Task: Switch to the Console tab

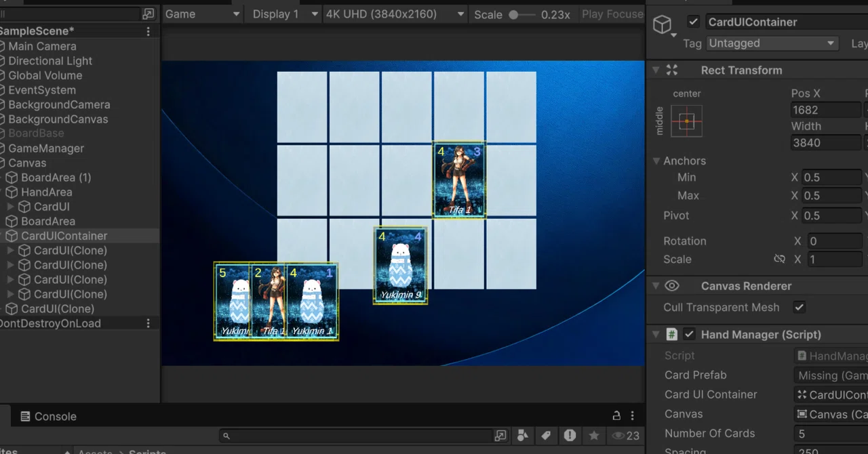Action: [x=48, y=416]
